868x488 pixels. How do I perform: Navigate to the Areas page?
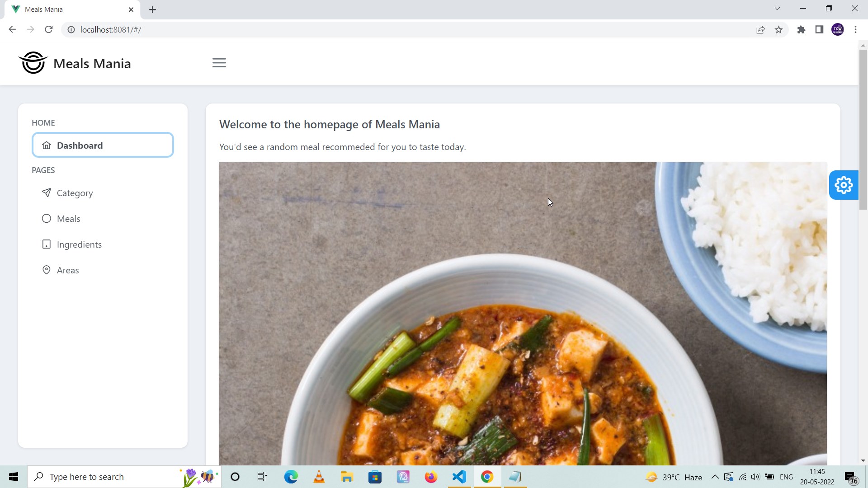coord(68,270)
